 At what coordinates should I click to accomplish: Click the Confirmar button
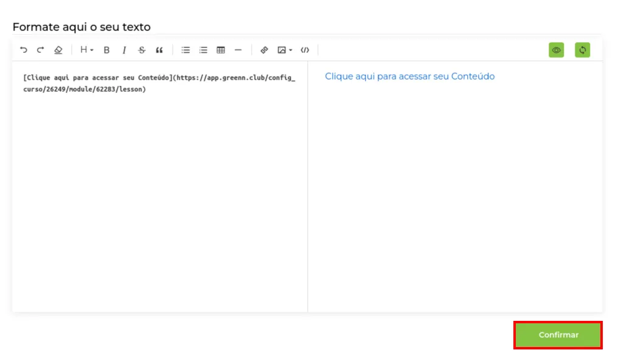coord(558,335)
